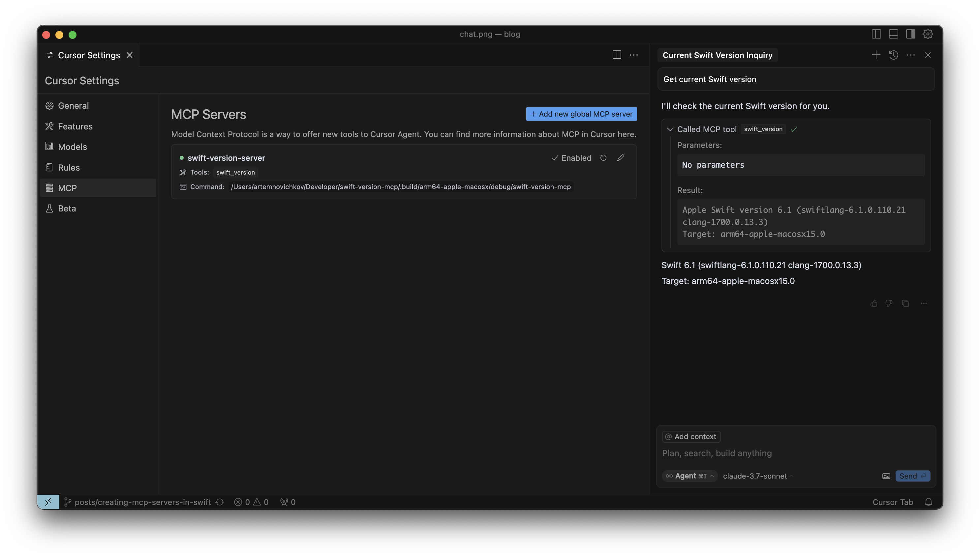Split the editor to the right
This screenshot has width=980, height=558.
616,55
